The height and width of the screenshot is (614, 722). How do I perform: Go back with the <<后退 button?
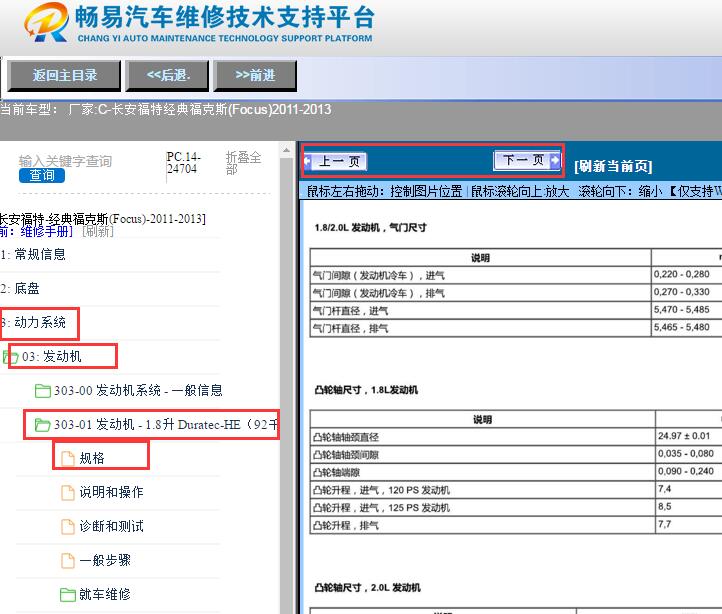click(168, 75)
